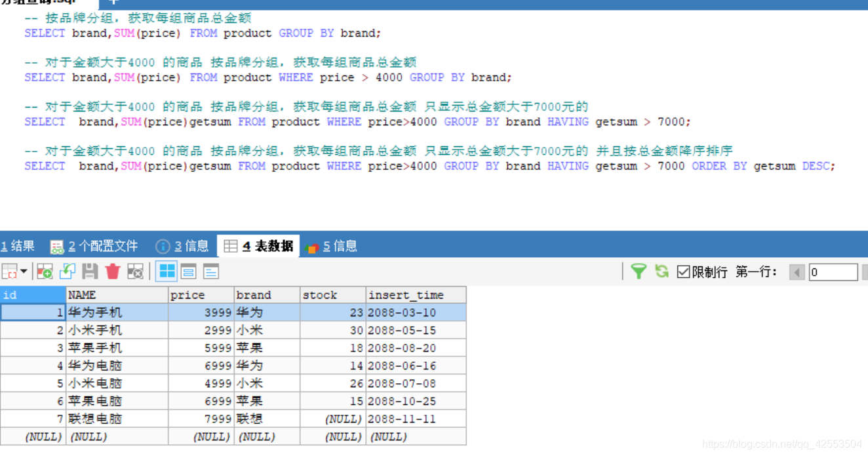This screenshot has height=456, width=868.
Task: Click the id cell 7
Action: pyautogui.click(x=33, y=419)
